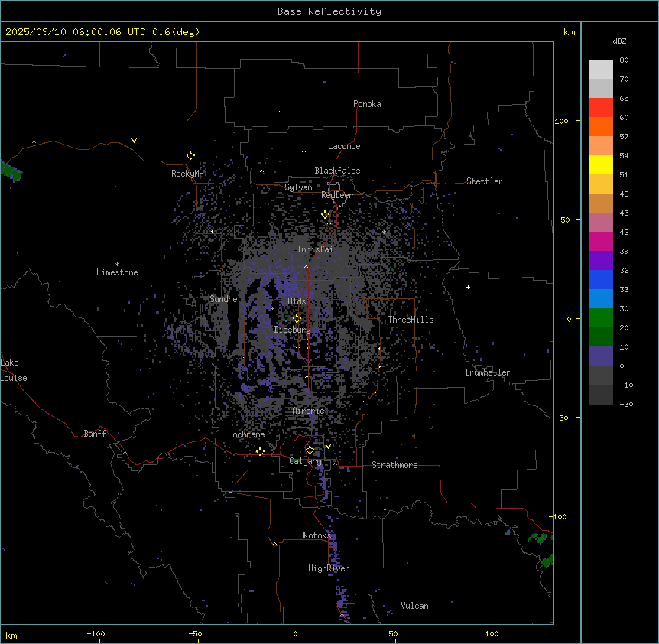Pick the magenta swatch in the dBZ legend

click(x=601, y=242)
